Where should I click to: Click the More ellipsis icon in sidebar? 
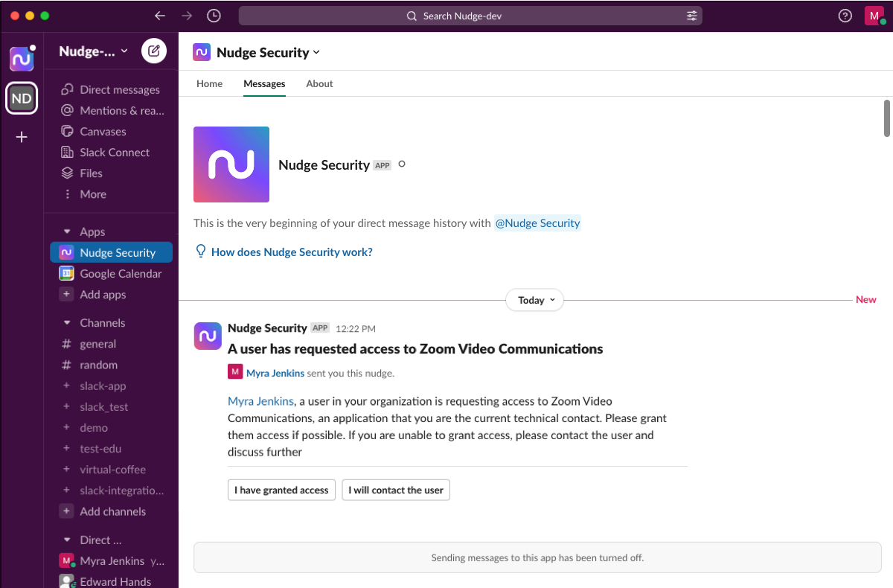pyautogui.click(x=67, y=194)
